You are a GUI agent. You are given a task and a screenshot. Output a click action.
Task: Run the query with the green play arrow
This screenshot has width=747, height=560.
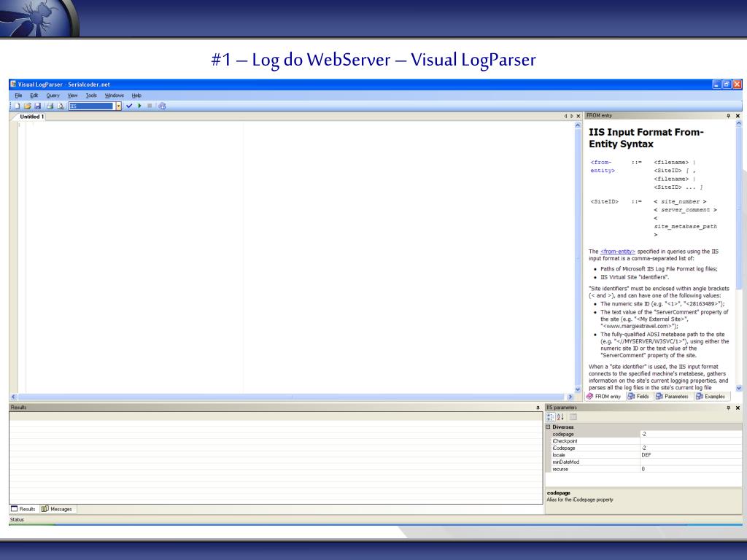pyautogui.click(x=139, y=106)
